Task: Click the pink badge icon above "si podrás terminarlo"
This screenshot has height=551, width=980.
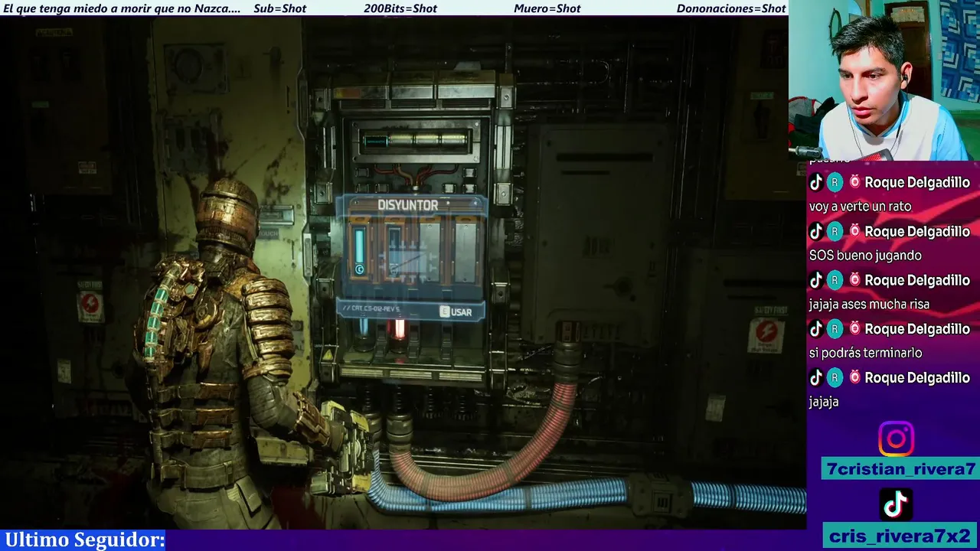Action: click(854, 328)
